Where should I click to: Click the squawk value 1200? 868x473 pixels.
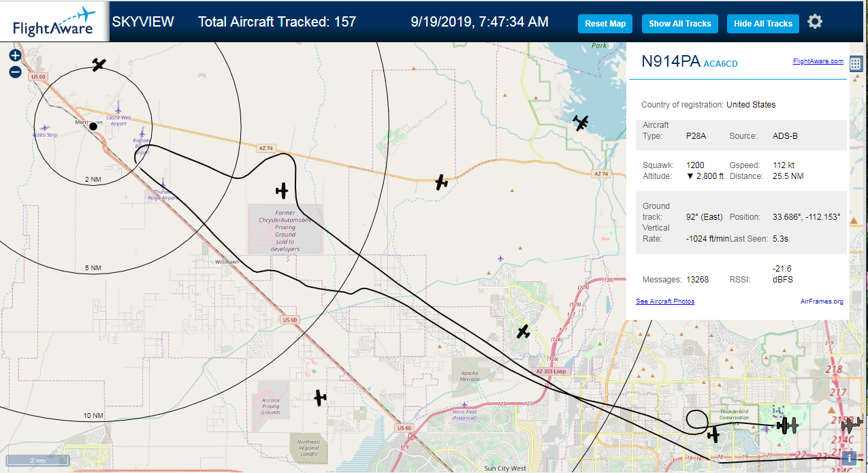[x=695, y=165]
